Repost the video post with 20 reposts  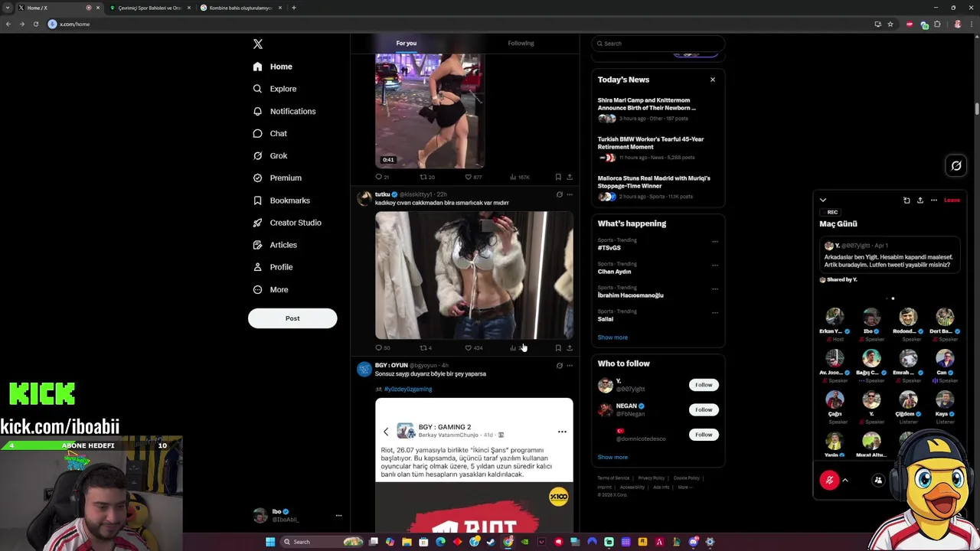[x=426, y=177]
